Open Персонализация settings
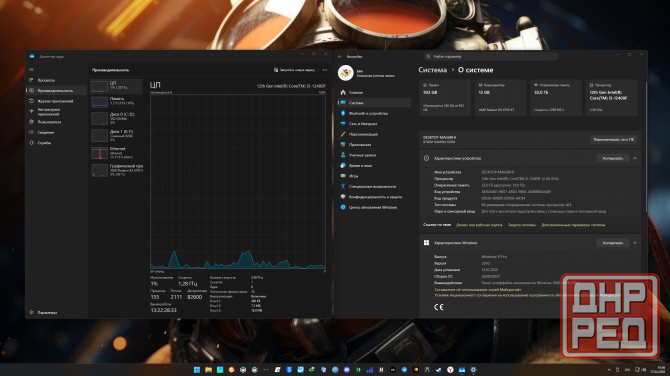The height and width of the screenshot is (376, 670). (x=374, y=134)
